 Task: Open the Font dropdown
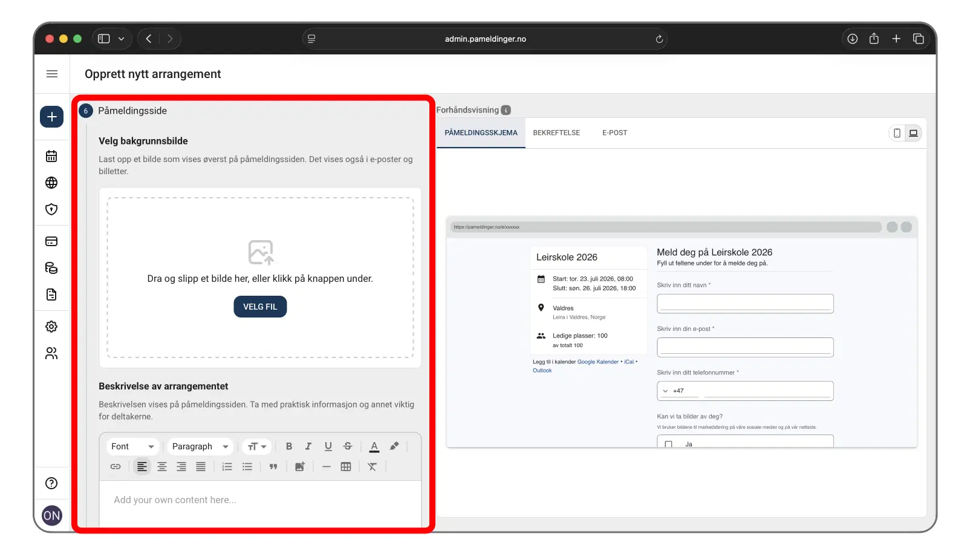pos(132,446)
